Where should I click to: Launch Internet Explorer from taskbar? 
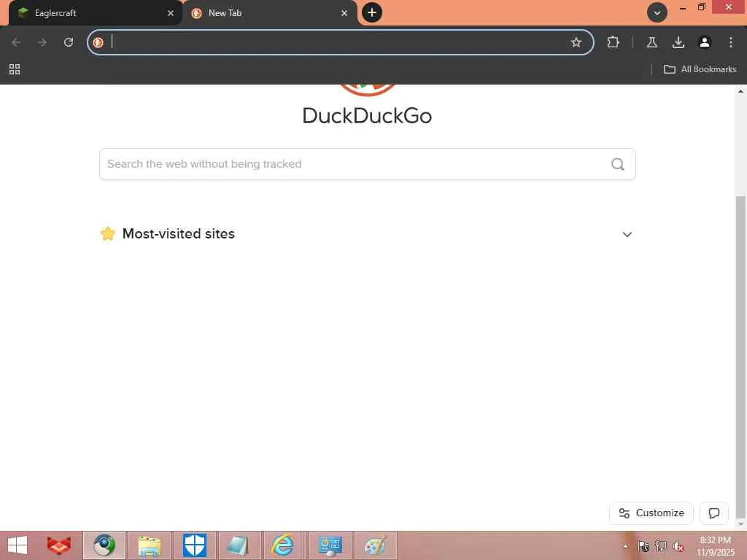click(x=282, y=545)
